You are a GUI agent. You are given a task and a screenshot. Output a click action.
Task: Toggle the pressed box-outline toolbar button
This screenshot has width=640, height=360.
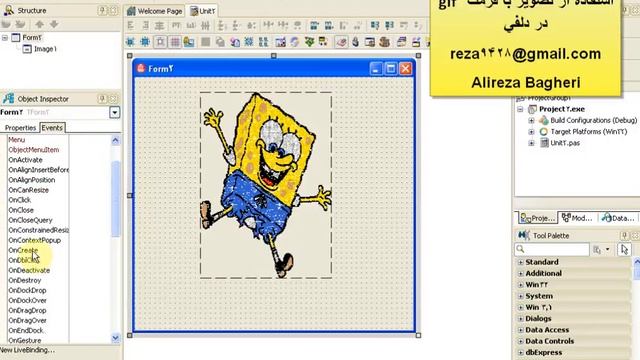click(160, 42)
